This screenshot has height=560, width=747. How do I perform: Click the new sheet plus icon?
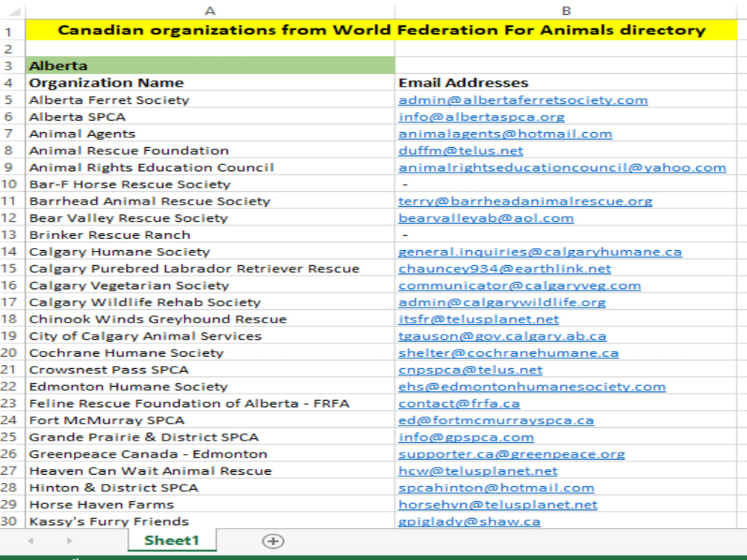[x=273, y=541]
